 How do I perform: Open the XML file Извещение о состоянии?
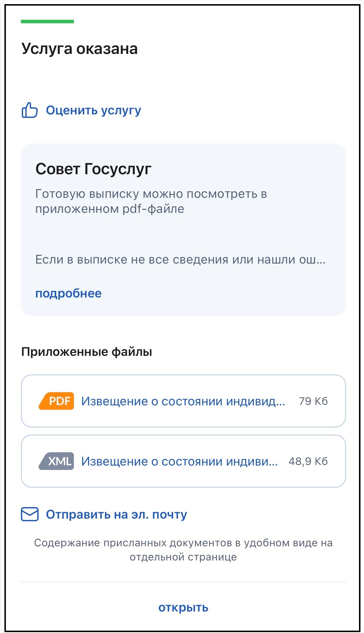coord(179,461)
